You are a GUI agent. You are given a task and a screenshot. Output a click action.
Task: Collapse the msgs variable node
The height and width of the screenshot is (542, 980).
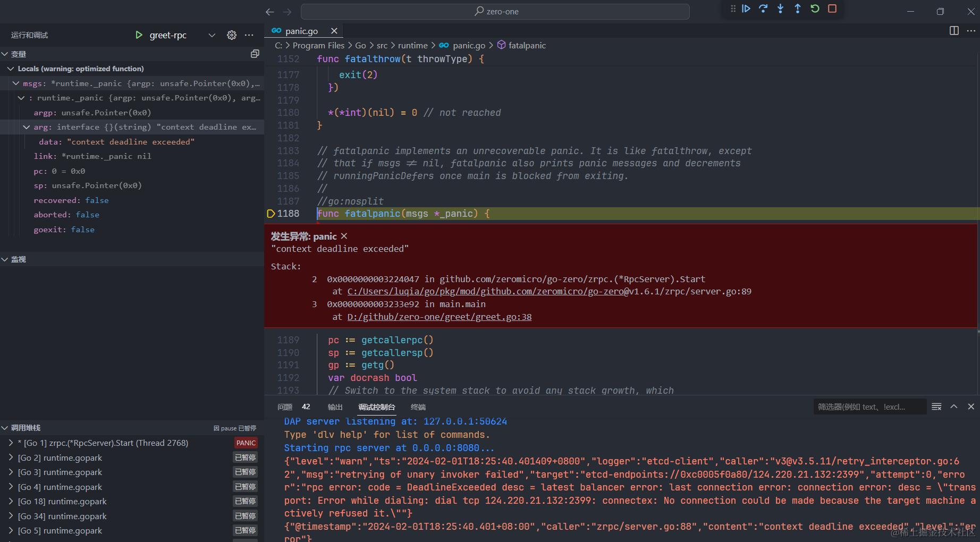(16, 83)
